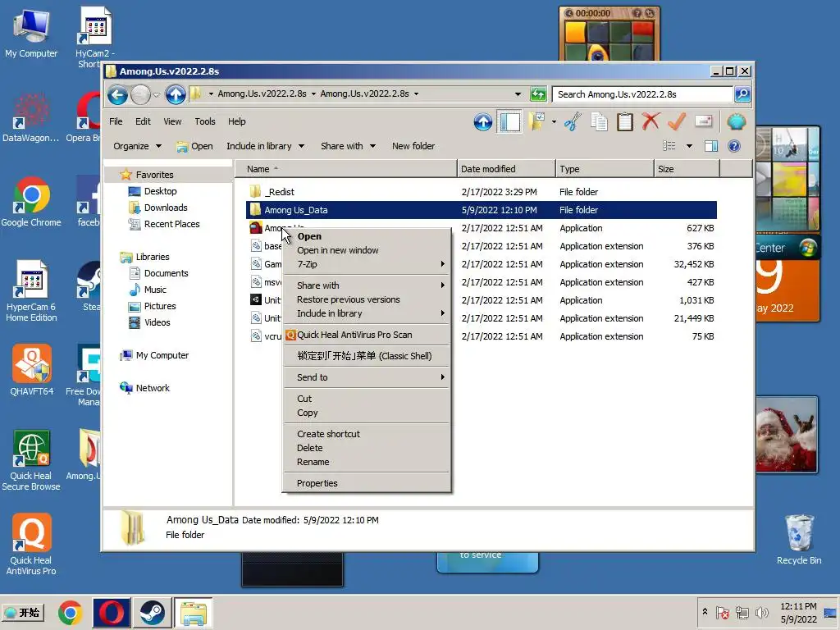Toggle the navigation pane button in the Classic Shell toolbar
840x630 pixels.
click(509, 122)
